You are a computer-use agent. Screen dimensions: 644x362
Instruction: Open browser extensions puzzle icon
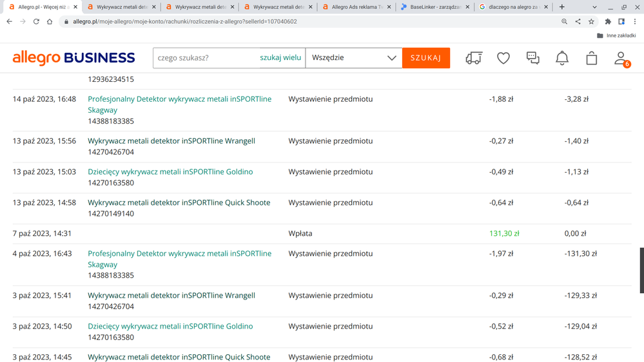point(608,21)
